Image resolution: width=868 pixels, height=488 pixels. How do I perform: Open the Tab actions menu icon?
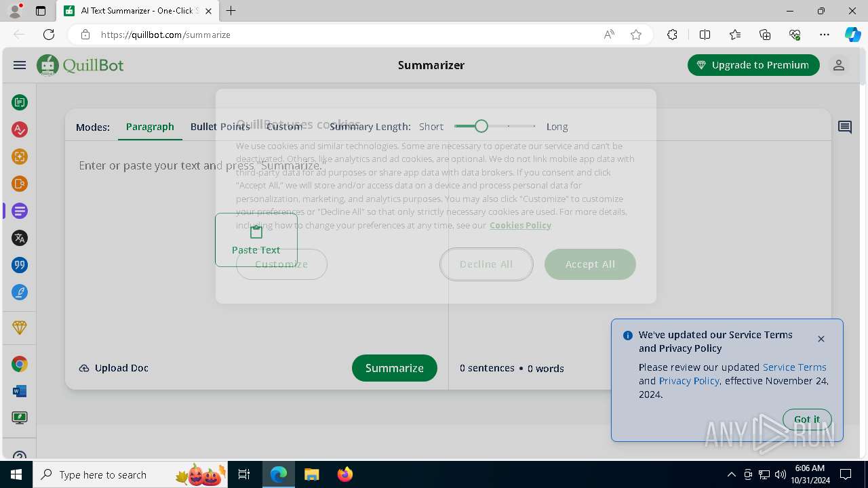tap(41, 11)
